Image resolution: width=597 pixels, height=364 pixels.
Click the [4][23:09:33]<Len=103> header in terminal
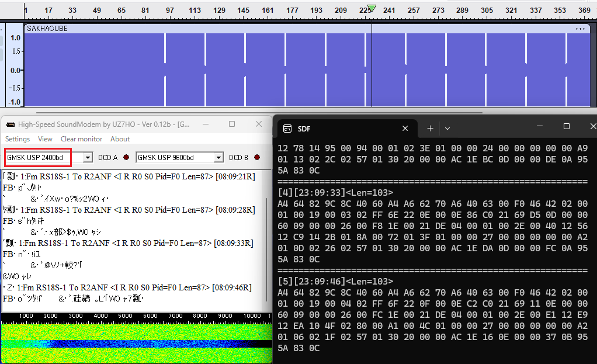335,193
